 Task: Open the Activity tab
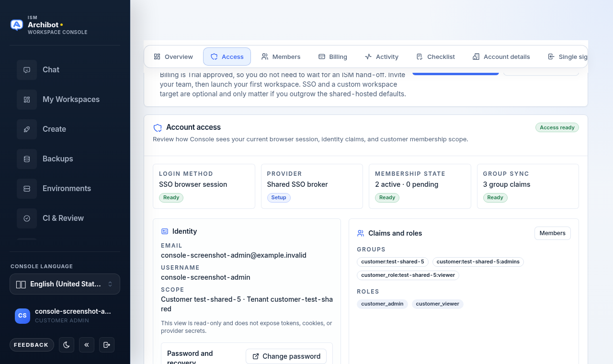pyautogui.click(x=382, y=57)
